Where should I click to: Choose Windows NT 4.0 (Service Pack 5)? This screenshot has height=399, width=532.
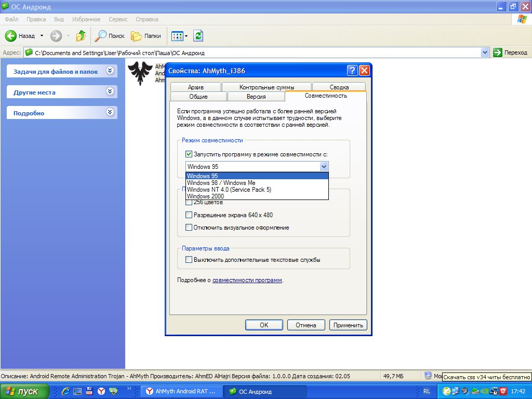click(x=257, y=189)
